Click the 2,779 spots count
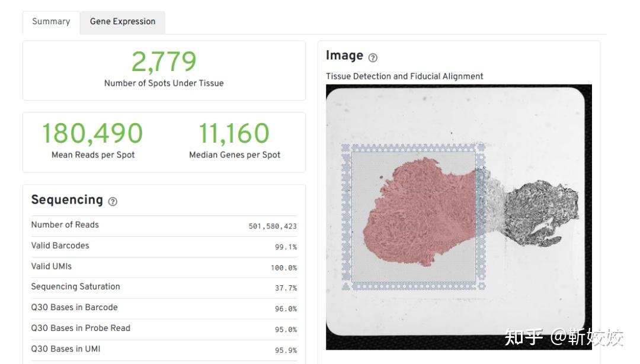This screenshot has height=364, width=640. (x=164, y=62)
